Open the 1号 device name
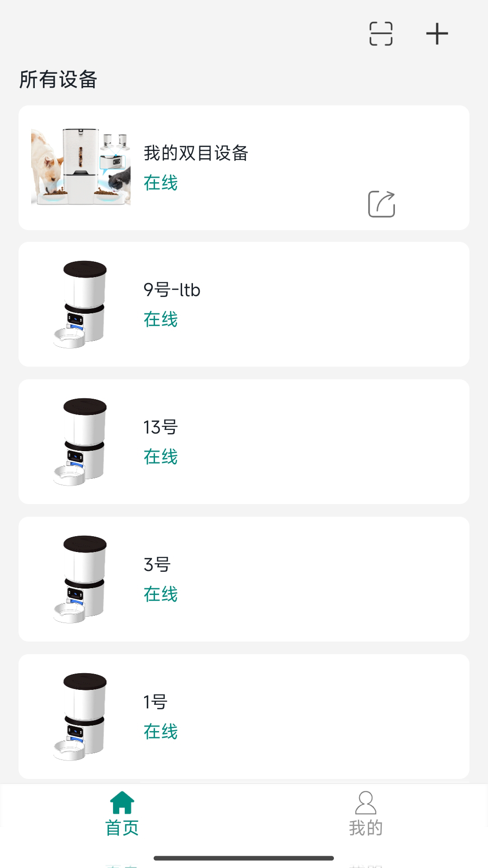This screenshot has width=488, height=868. point(155,702)
